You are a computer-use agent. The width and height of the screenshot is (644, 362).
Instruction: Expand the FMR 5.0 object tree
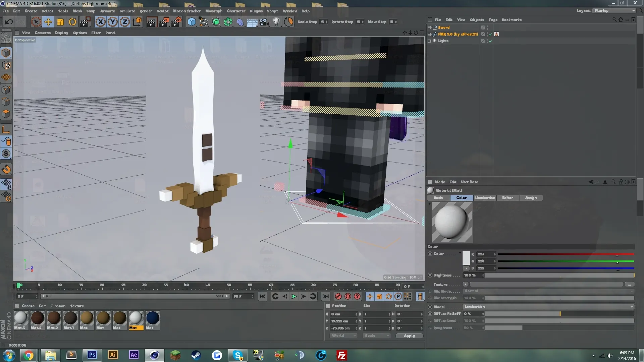[429, 34]
